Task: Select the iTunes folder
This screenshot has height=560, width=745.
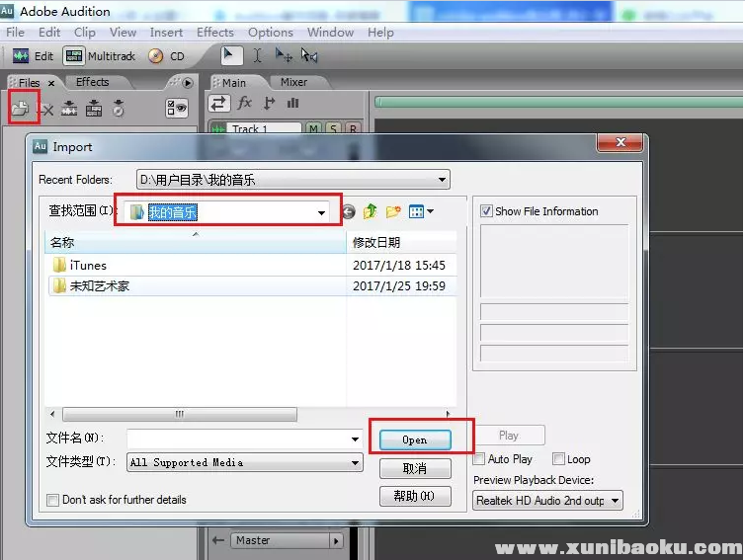Action: coord(88,265)
